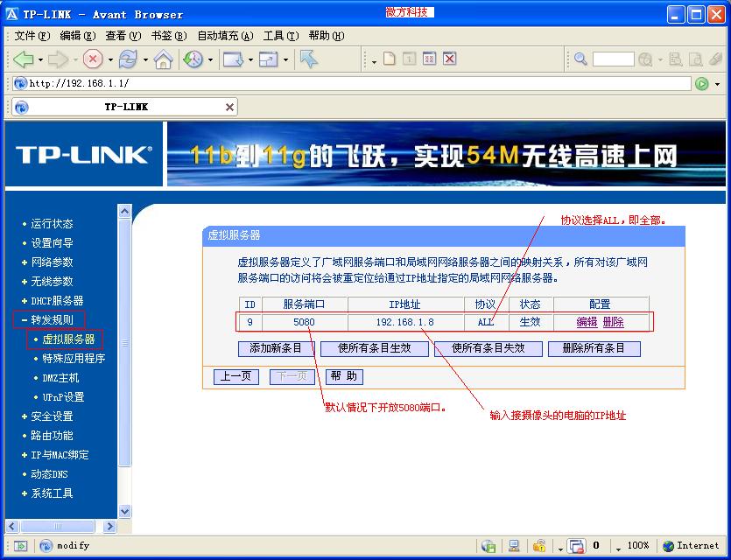Click the 删除 link for entry 9

tap(613, 322)
